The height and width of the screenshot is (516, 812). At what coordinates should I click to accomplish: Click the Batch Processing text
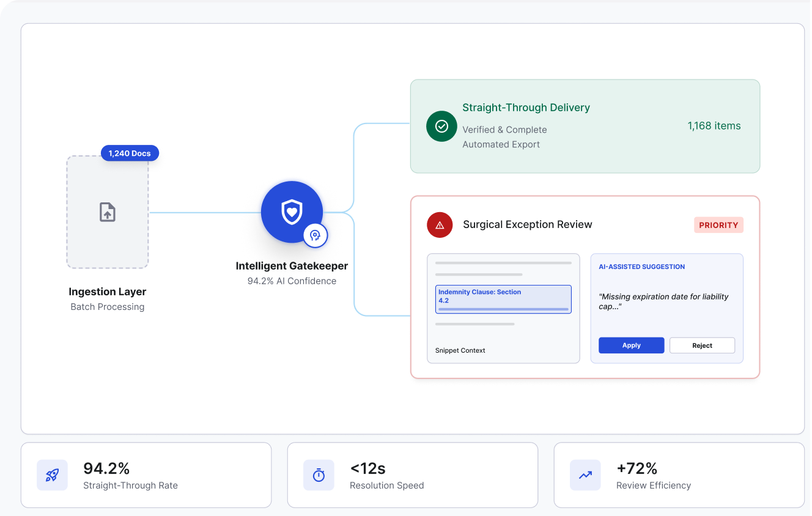click(108, 307)
